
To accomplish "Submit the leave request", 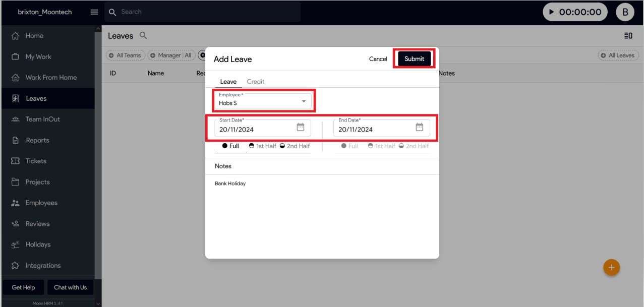I will (x=414, y=59).
